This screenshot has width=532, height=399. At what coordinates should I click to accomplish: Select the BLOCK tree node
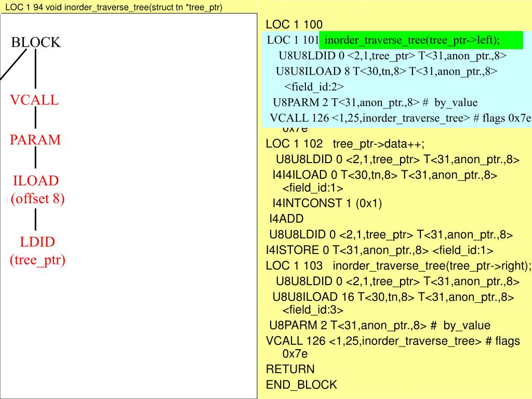[36, 43]
